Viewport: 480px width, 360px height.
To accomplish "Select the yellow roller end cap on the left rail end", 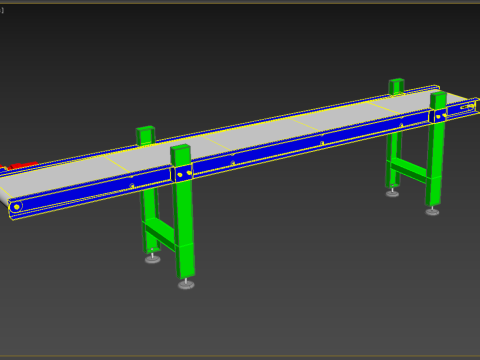I will 16,207.
